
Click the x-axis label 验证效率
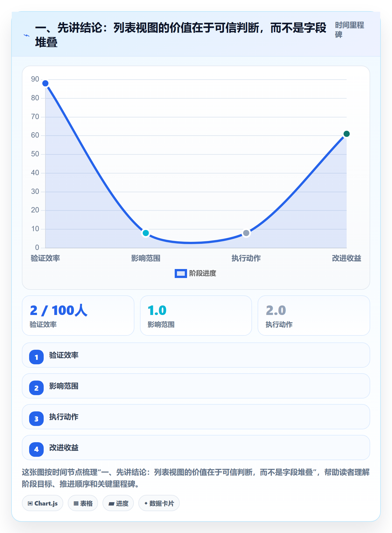[x=45, y=258]
